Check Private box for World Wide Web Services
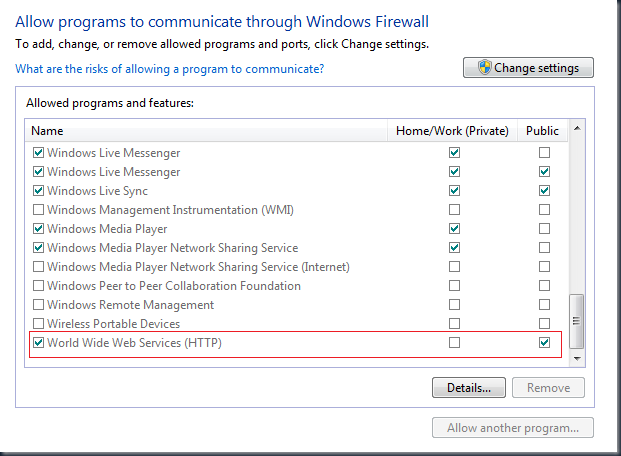The image size is (621, 456). (455, 343)
